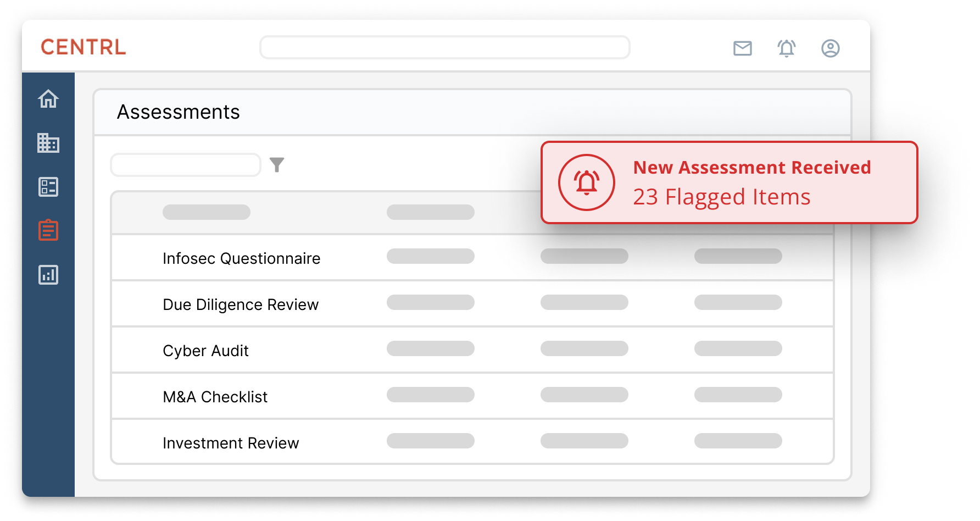The height and width of the screenshot is (521, 980).
Task: Open the user profile avatar icon
Action: (x=830, y=48)
